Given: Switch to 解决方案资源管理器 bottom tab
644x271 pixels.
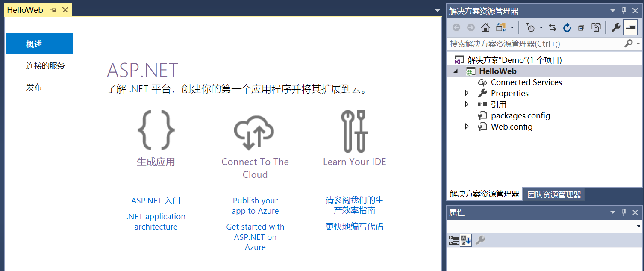Looking at the screenshot, I should point(484,194).
